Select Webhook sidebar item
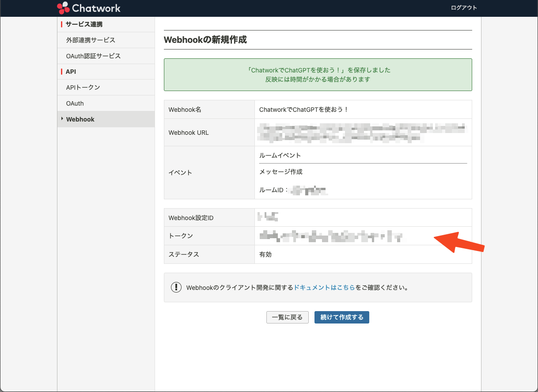 [106, 119]
